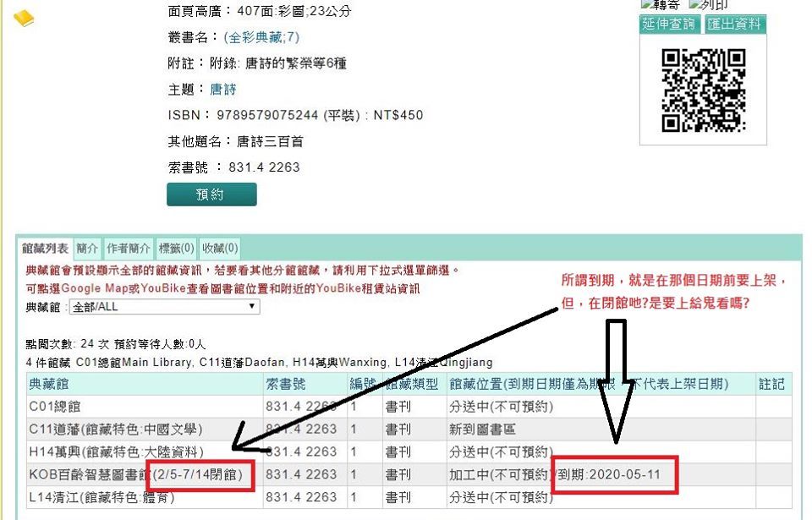Click the QR code image
This screenshot has width=812, height=520.
pyautogui.click(x=702, y=91)
